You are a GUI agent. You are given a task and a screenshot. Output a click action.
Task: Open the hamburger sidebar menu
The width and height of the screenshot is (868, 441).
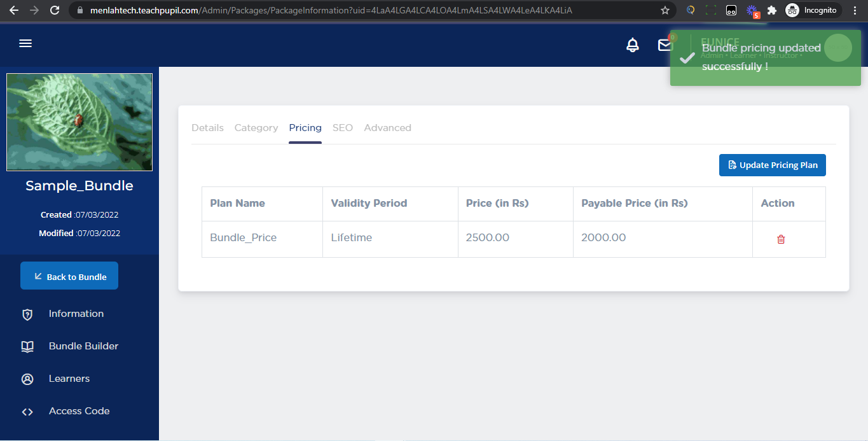[25, 43]
